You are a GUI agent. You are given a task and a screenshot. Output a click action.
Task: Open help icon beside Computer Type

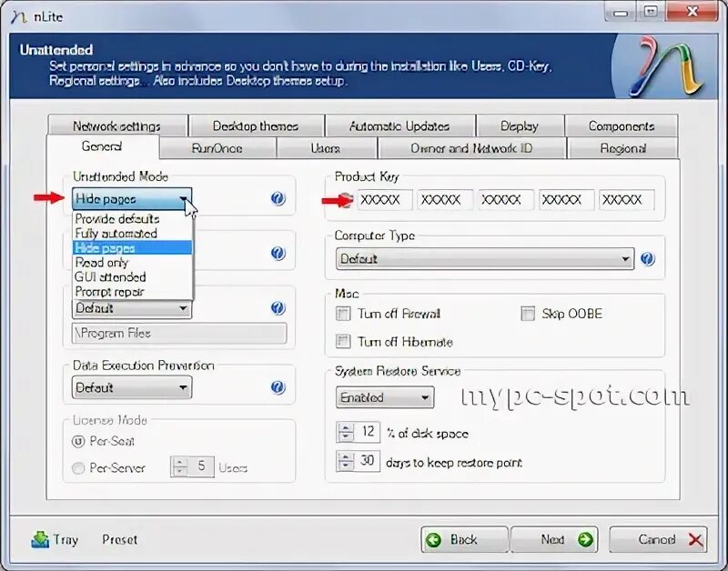pyautogui.click(x=648, y=259)
